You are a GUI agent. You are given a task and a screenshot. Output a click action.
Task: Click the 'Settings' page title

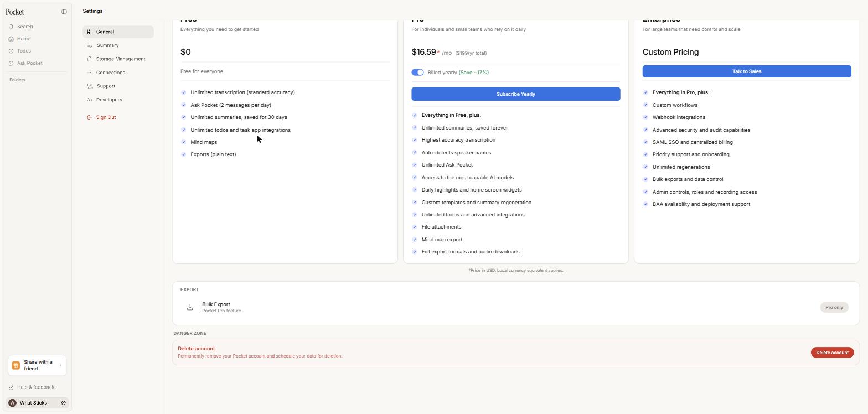[x=92, y=11]
